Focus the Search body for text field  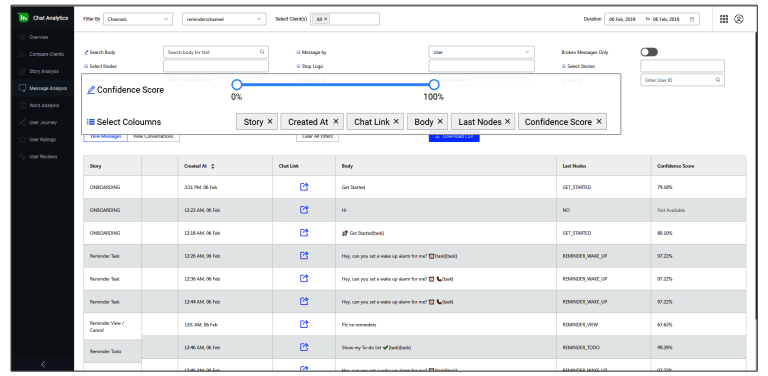click(216, 52)
